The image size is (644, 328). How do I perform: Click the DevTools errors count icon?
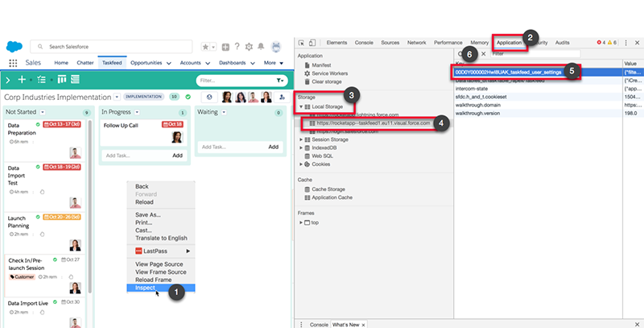(x=601, y=43)
